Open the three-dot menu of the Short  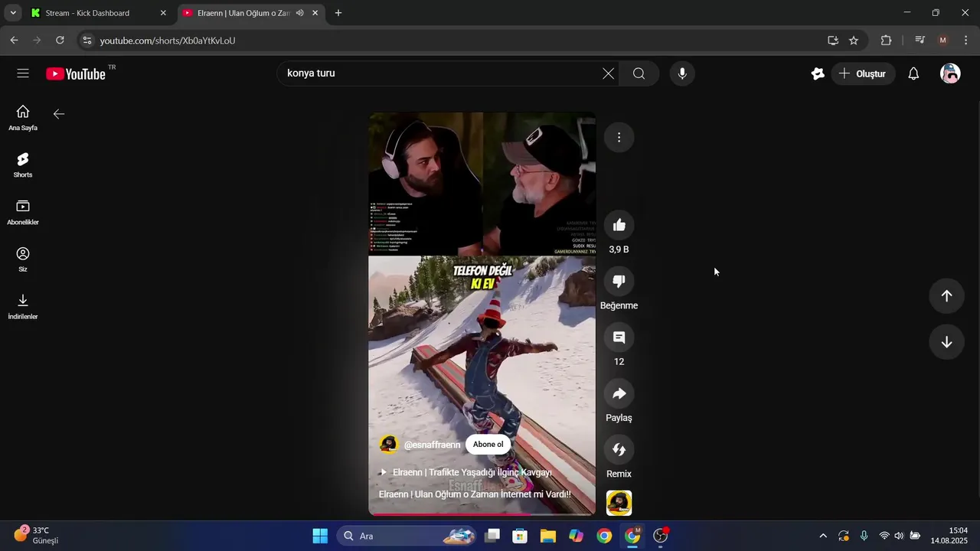(x=619, y=138)
